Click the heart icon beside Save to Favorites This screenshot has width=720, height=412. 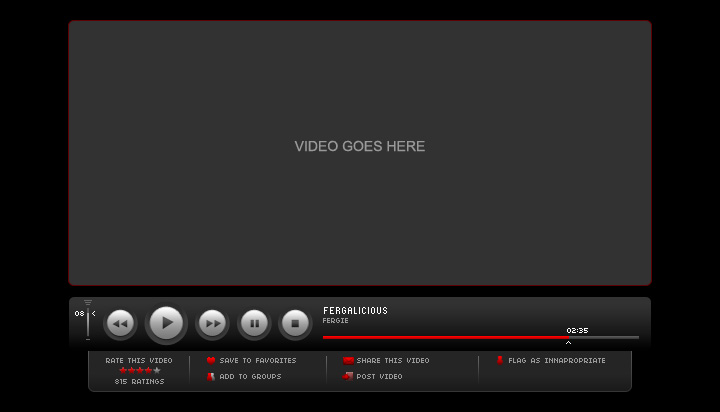211,360
